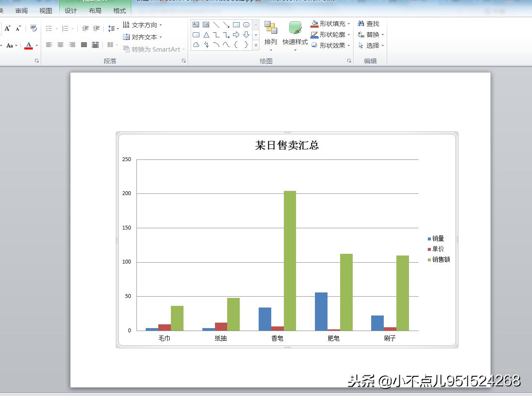The height and width of the screenshot is (399, 532).
Task: Select the Rectangle shape tool
Action: tap(236, 24)
